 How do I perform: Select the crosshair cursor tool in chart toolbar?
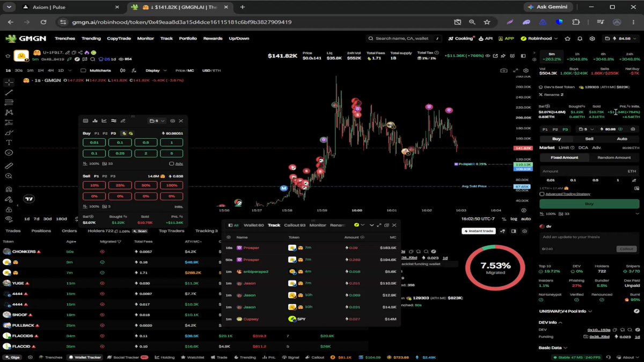[x=9, y=82]
